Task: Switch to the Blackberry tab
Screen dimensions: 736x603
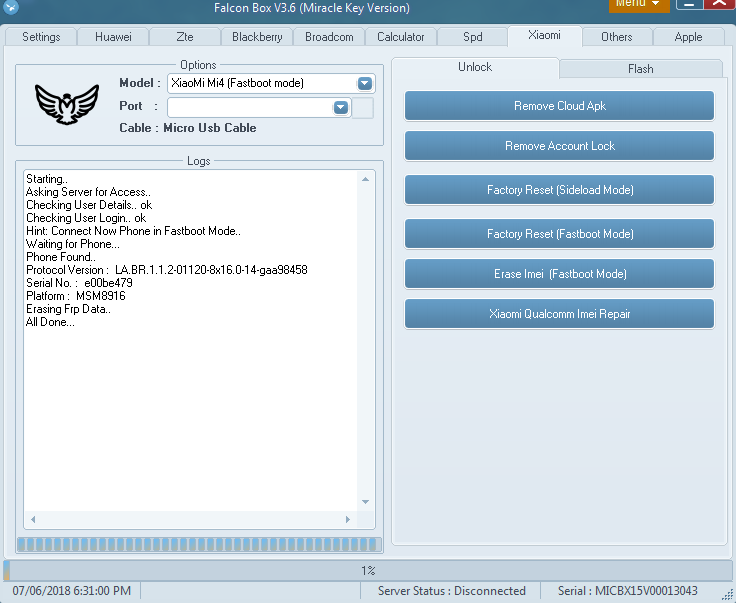Action: point(257,37)
